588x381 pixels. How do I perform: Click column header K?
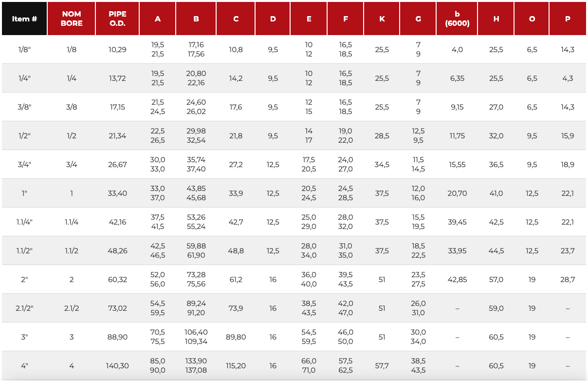pos(382,19)
